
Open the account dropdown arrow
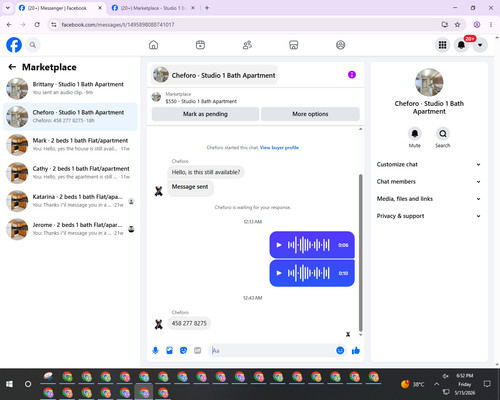click(480, 45)
